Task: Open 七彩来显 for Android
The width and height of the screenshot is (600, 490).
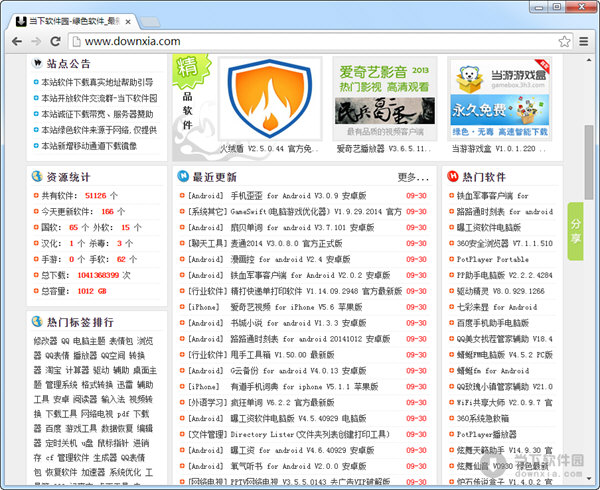Action: [497, 307]
